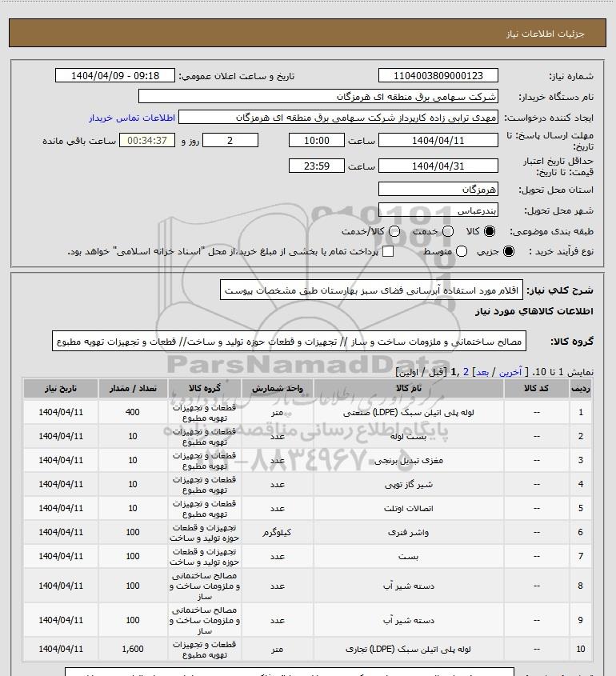This screenshot has height=676, width=616.
Task: Click item بست in row 7
Action: click(409, 557)
